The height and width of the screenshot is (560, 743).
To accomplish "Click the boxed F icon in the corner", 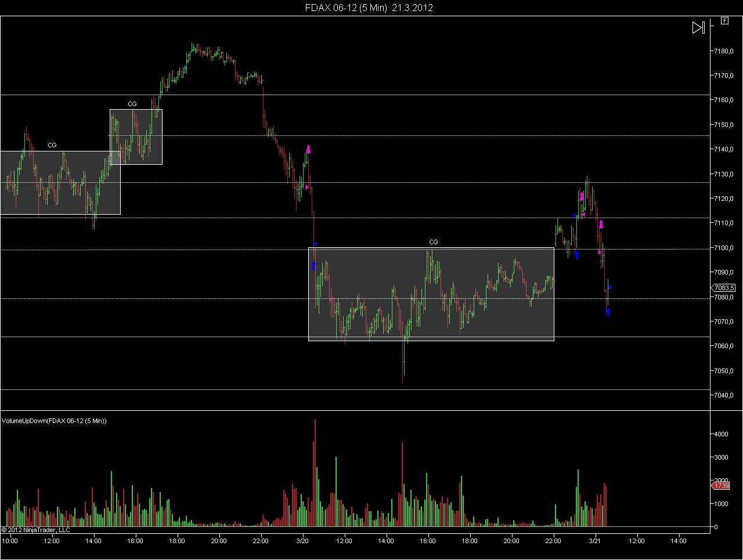I will pyautogui.click(x=724, y=20).
